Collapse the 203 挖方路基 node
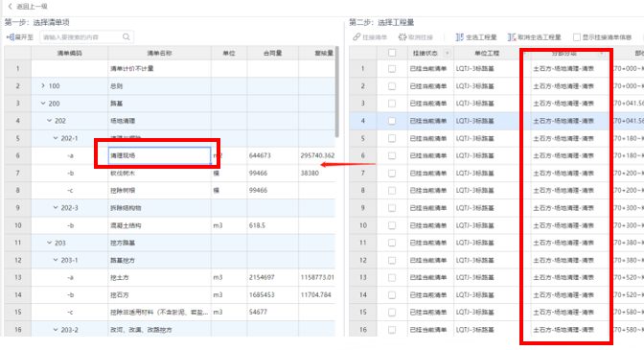 (x=49, y=243)
